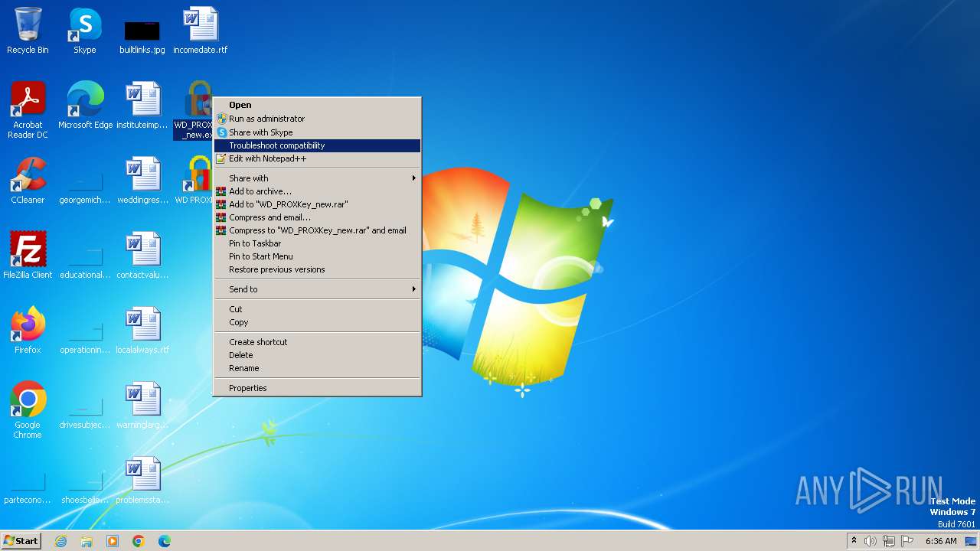Viewport: 980px width, 551px height.
Task: Choose Restore previous versions
Action: pyautogui.click(x=317, y=269)
